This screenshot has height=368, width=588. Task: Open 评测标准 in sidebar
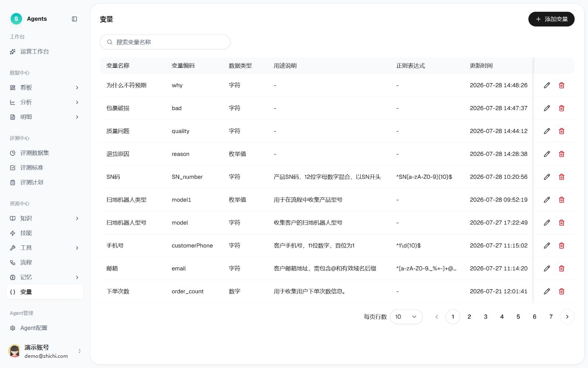45,168
